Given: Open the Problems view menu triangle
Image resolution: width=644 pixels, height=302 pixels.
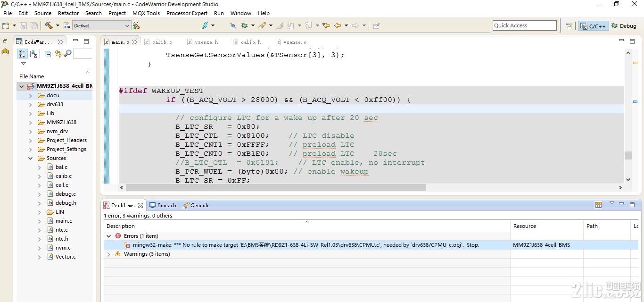Looking at the screenshot, I should [612, 203].
